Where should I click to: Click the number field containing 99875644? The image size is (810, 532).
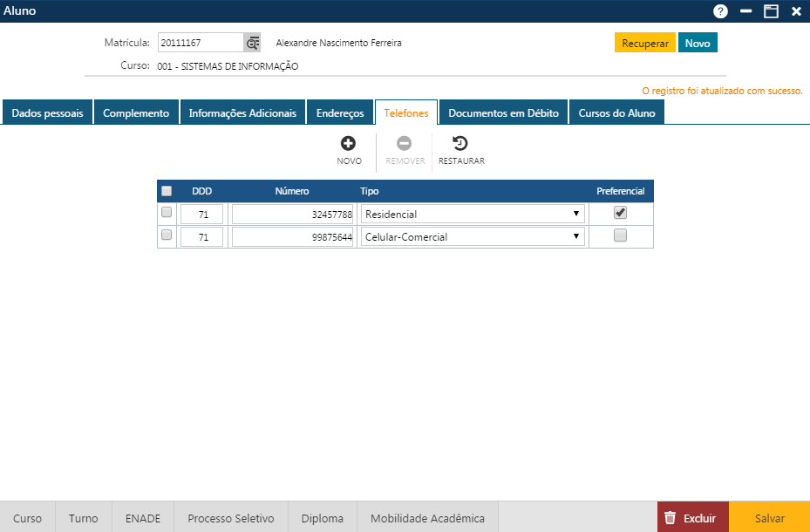(x=292, y=236)
